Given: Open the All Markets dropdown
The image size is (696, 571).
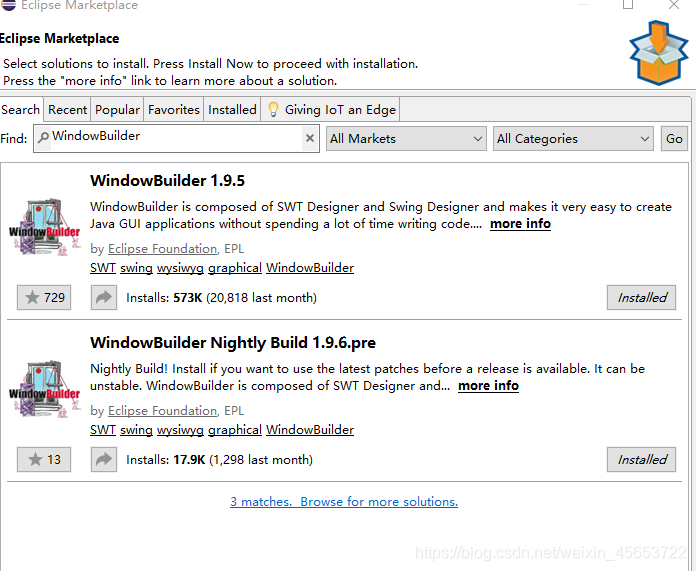Looking at the screenshot, I should point(406,139).
